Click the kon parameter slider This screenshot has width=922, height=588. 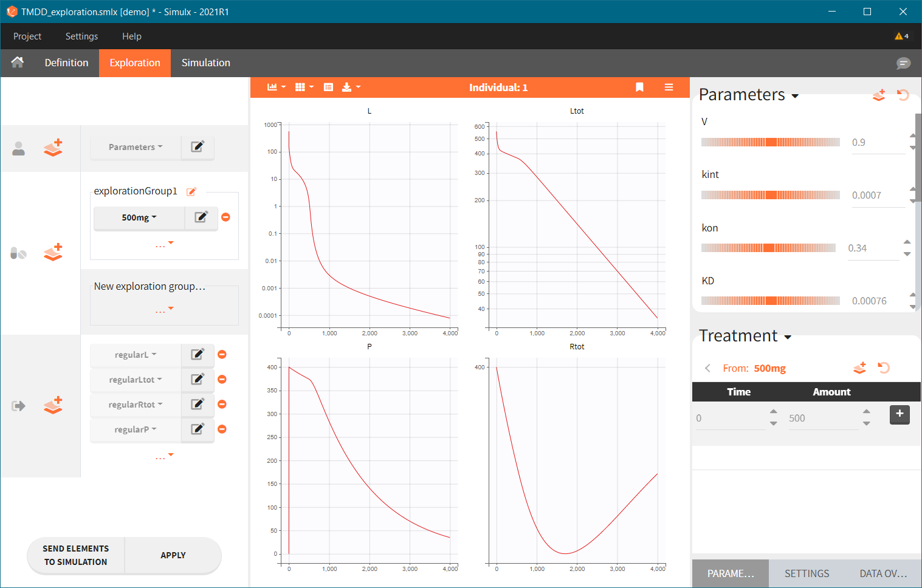[x=769, y=248]
